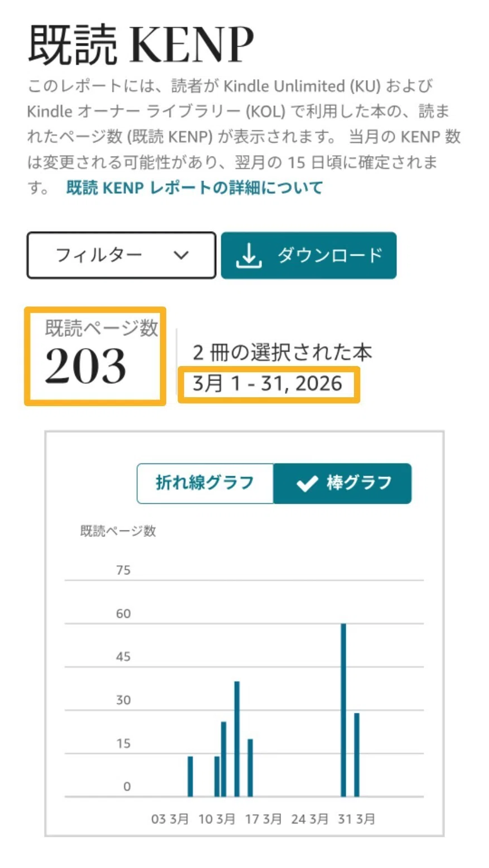Switch to 折れ線グラフ view
This screenshot has height=868, width=489.
[x=205, y=483]
